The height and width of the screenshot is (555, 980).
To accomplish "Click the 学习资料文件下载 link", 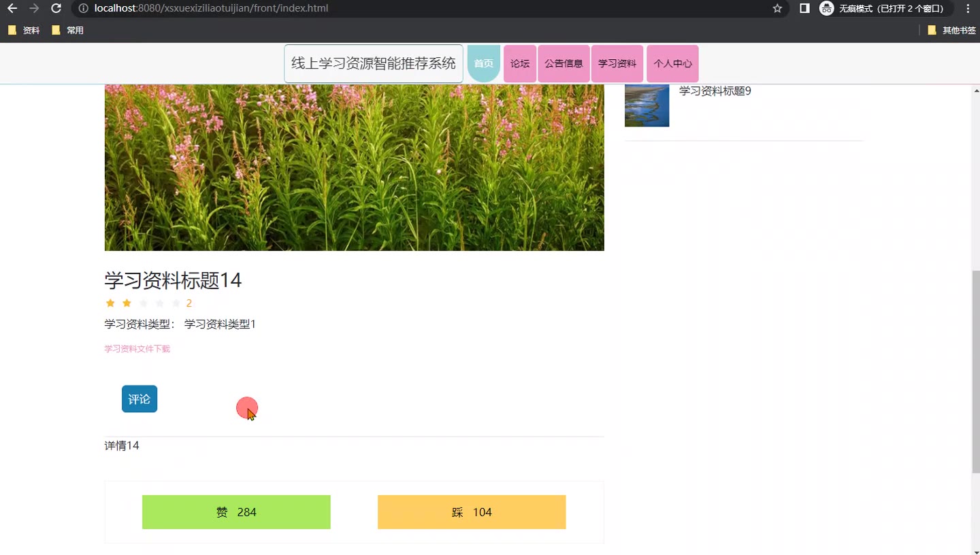I will point(137,349).
